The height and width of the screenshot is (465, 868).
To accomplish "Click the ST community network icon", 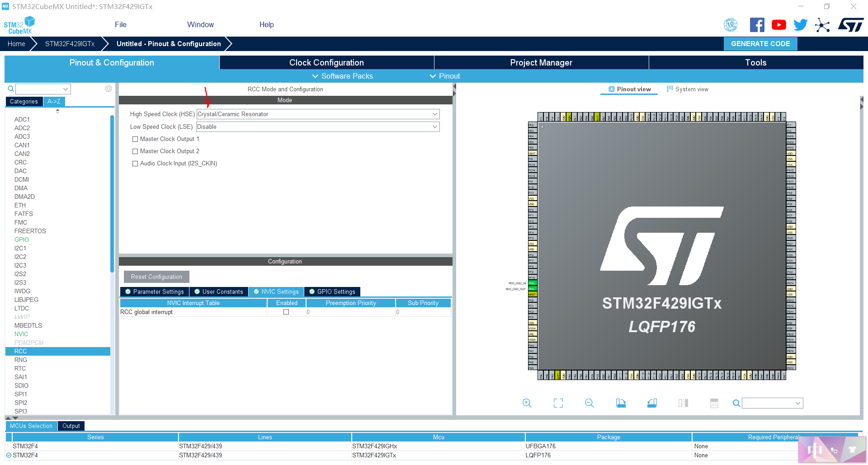I will click(x=822, y=25).
